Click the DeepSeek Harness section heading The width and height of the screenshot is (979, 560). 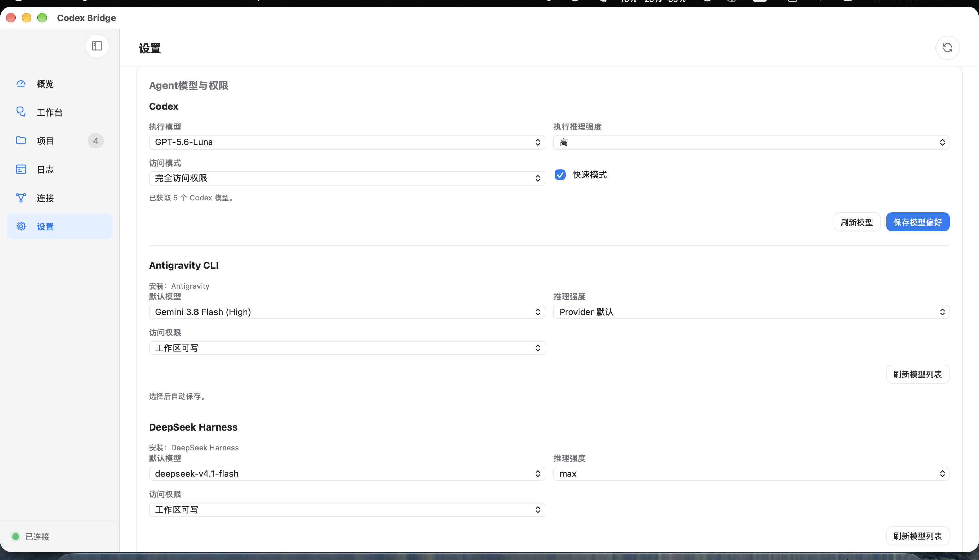tap(193, 427)
